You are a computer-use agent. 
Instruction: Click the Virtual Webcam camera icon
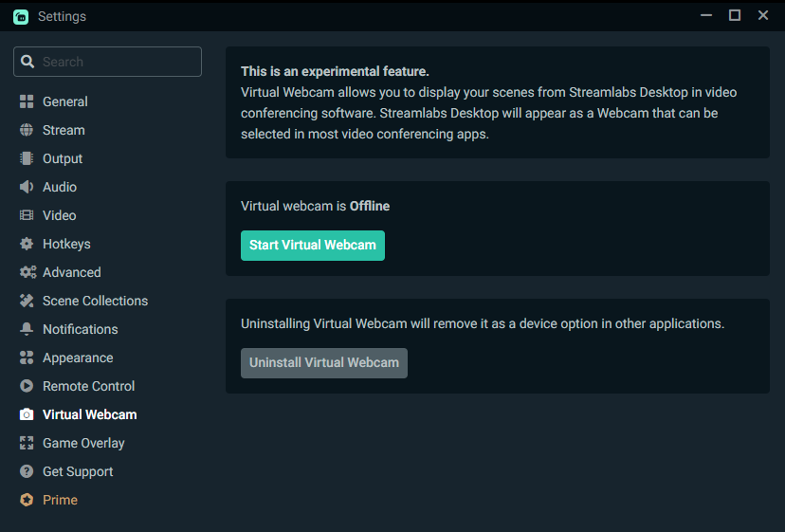[27, 414]
